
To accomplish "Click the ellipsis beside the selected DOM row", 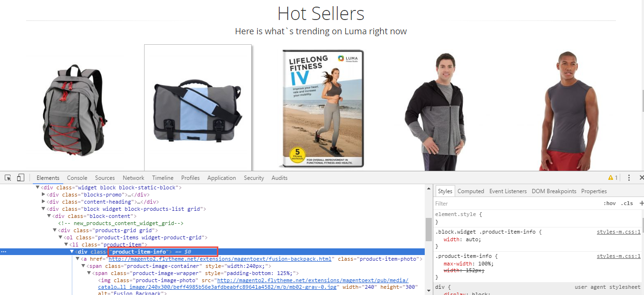I will pos(4,251).
